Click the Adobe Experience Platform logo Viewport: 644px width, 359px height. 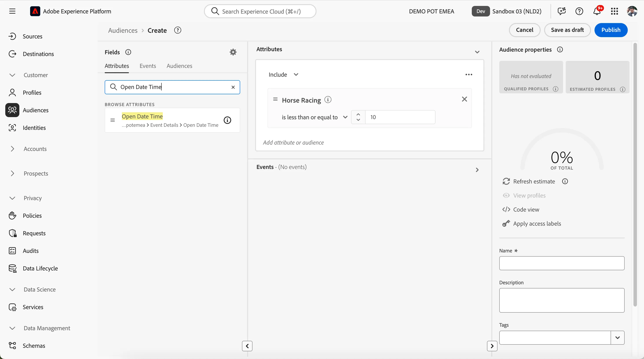coord(35,11)
